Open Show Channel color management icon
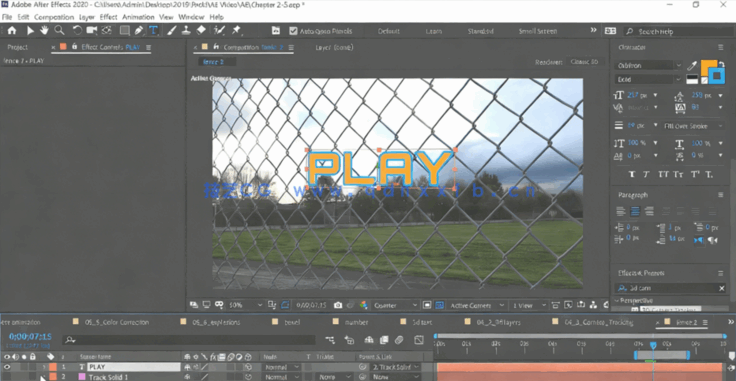Screen dimensions: 736x381 363,305
